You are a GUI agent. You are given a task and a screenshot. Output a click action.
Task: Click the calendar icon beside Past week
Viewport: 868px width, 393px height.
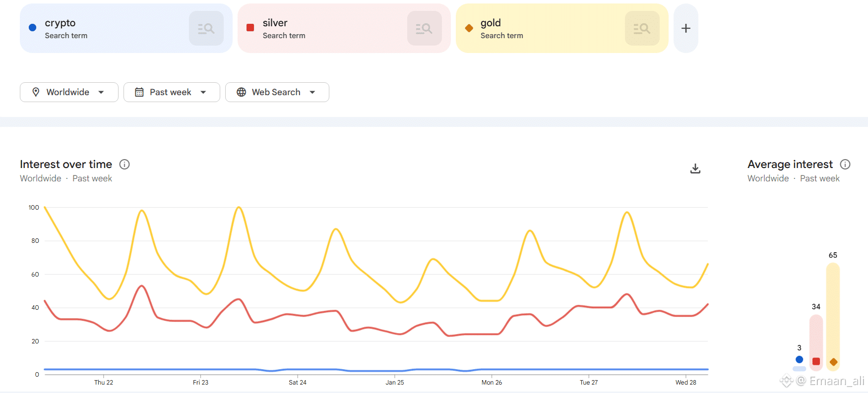[139, 92]
